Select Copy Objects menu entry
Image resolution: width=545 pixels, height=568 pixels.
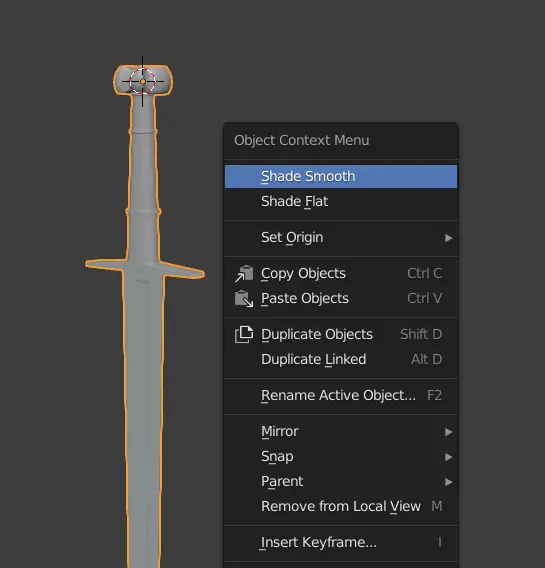[x=341, y=273]
